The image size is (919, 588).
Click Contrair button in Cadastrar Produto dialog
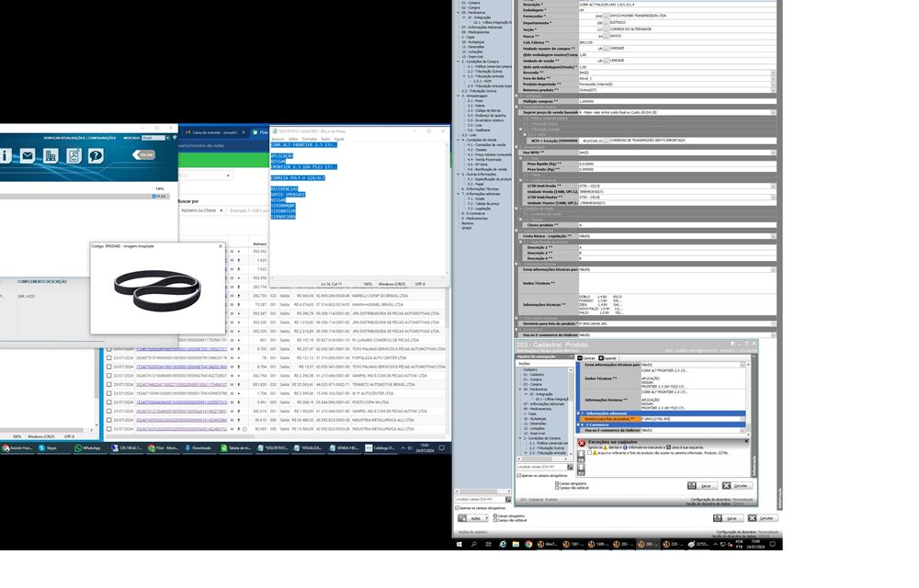586,357
